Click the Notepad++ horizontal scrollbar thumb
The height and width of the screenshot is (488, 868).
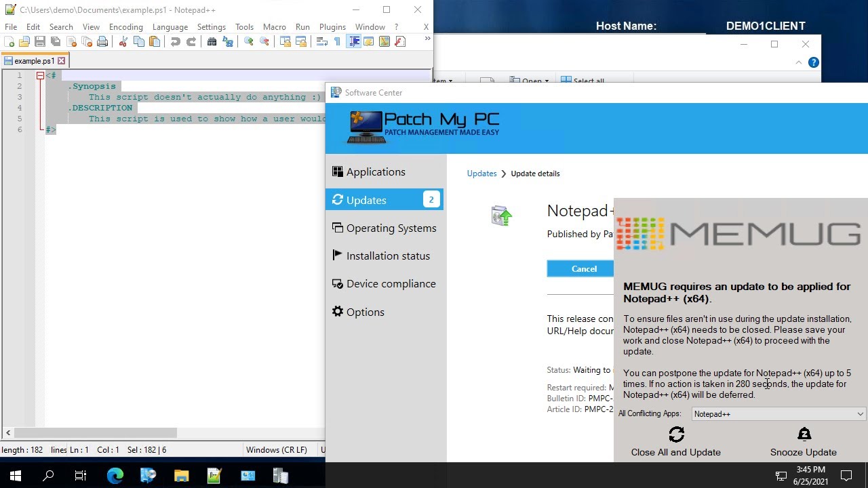[95, 432]
